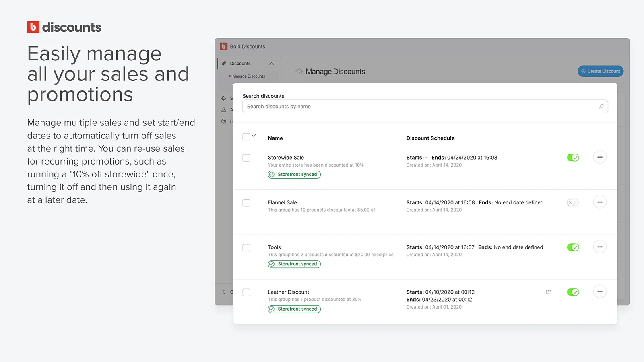This screenshot has width=644, height=362.
Task: Click 'Starts: 04/14/2020 at 16:07' text
Action: click(x=440, y=247)
